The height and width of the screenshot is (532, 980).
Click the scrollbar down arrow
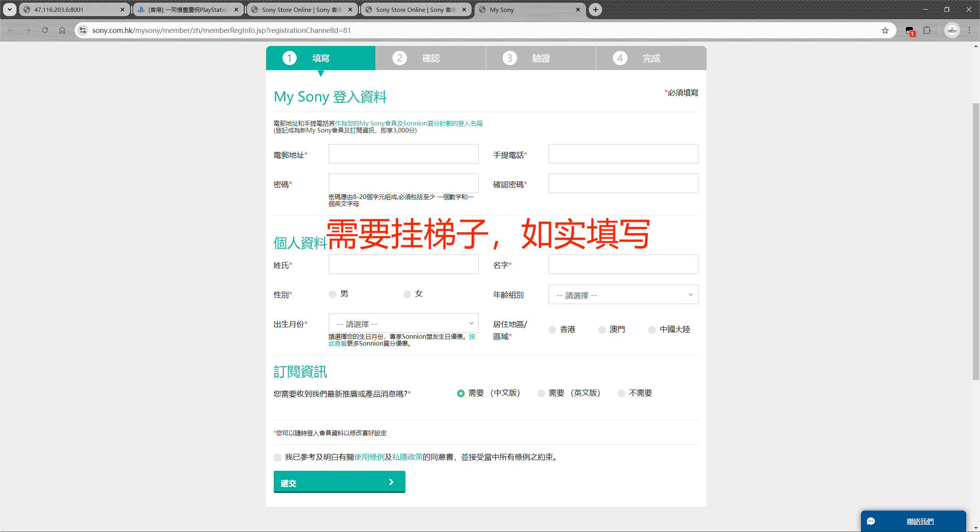(976, 528)
